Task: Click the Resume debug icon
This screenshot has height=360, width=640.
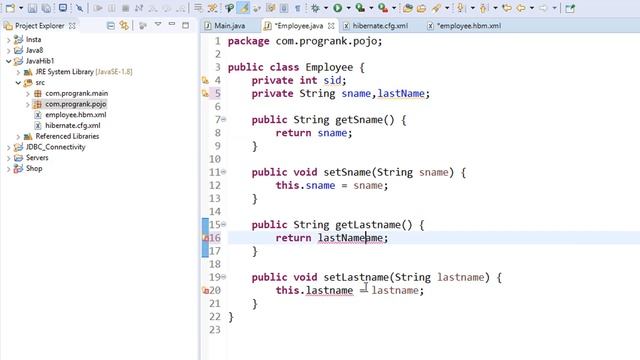Action: point(98,8)
